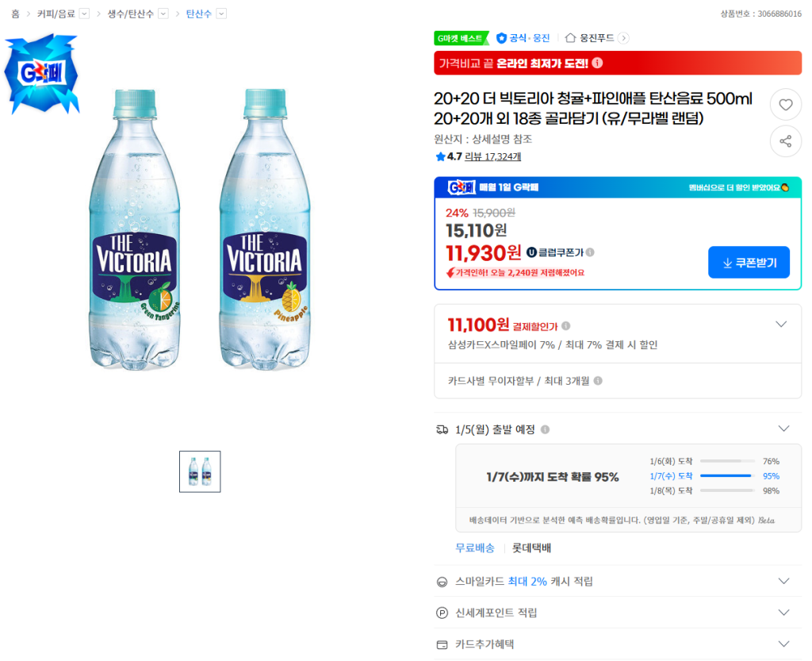Expand the 결제할인가 payment discount details
The image size is (812, 661).
click(x=781, y=325)
